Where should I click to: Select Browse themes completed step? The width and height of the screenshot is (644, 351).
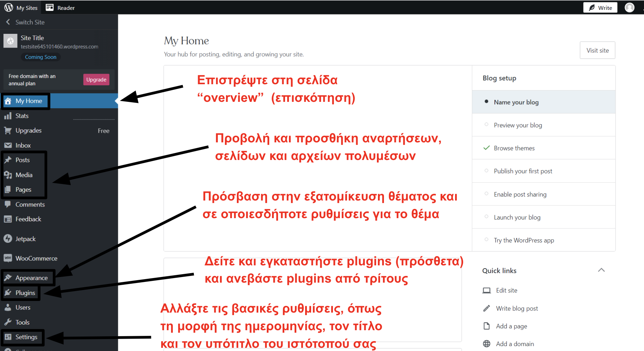click(x=544, y=148)
